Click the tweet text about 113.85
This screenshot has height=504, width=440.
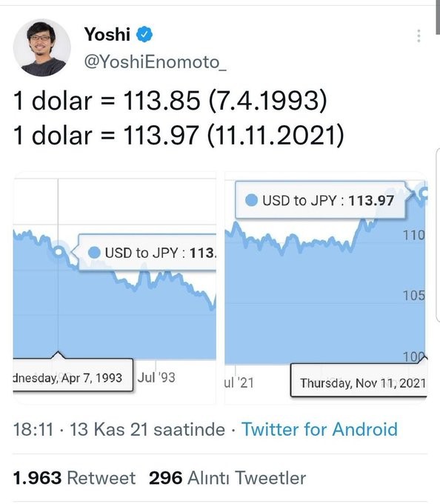170,101
